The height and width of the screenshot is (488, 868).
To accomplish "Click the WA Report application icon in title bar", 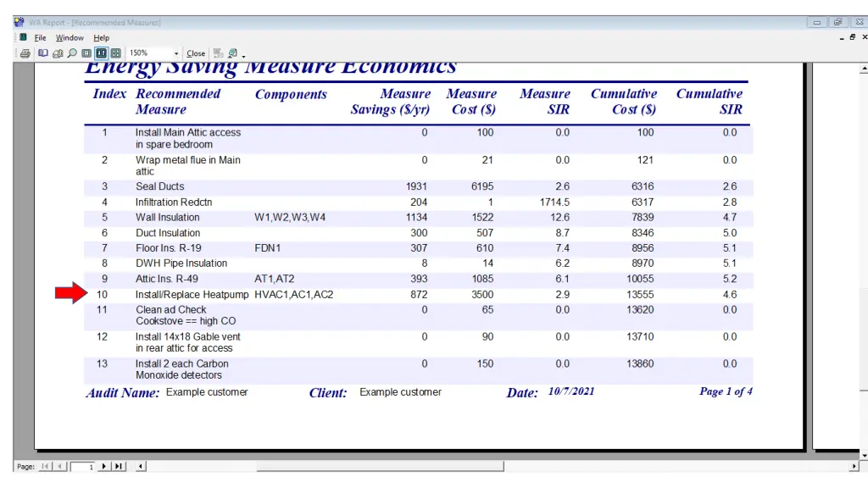I will coord(19,22).
